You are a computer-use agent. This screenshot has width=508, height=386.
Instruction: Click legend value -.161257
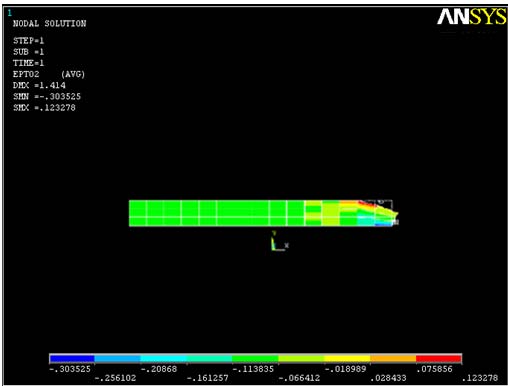(207, 378)
